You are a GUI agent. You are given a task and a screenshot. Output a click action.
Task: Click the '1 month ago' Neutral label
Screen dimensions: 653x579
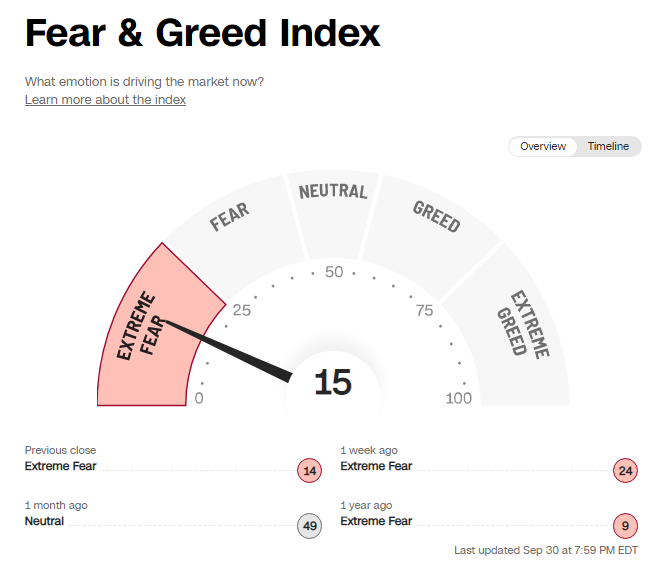[44, 521]
